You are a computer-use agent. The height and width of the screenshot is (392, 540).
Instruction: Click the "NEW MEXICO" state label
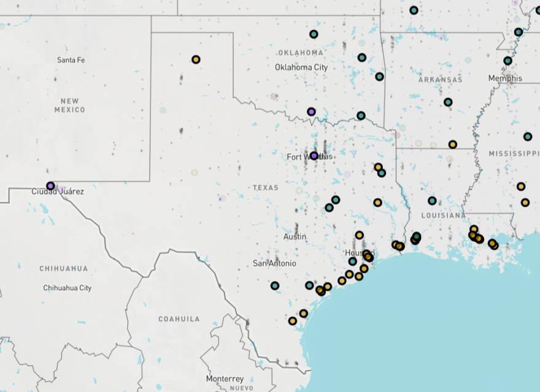coord(69,106)
